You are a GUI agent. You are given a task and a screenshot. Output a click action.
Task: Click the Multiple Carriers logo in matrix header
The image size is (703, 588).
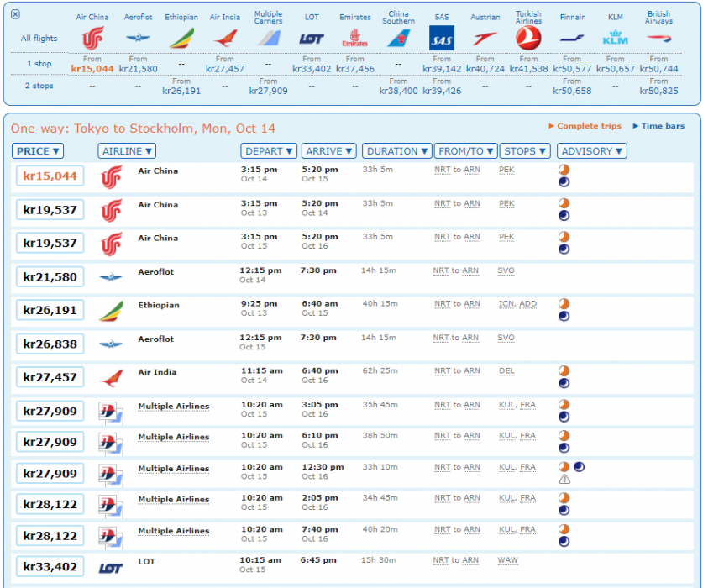(x=268, y=39)
